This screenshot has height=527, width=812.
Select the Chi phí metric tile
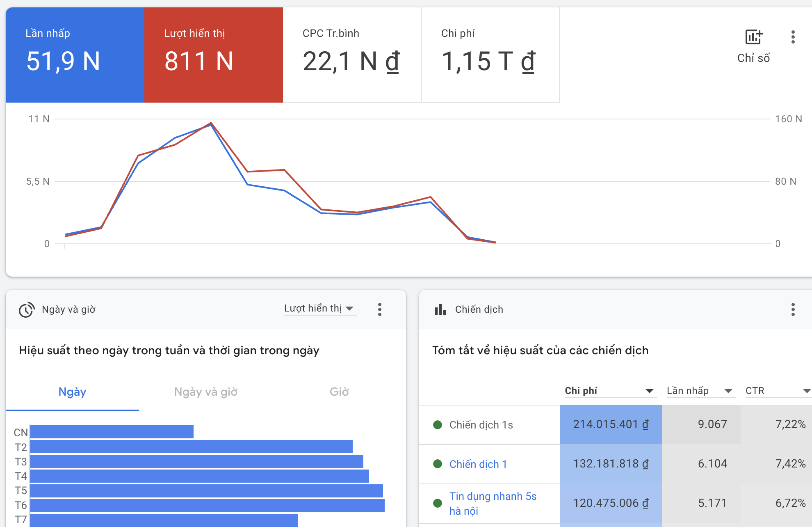click(490, 55)
